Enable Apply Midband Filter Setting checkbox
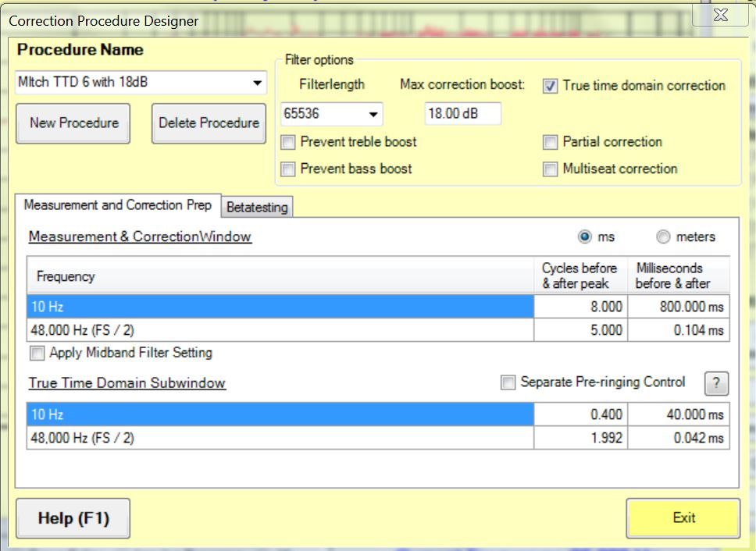The width and height of the screenshot is (756, 551). pos(37,354)
